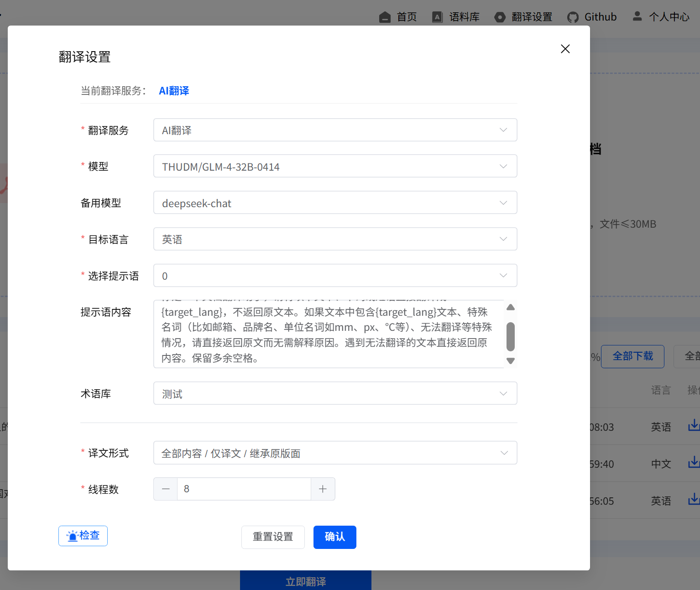This screenshot has width=700, height=590.
Task: Open the Github icon in the top navigation
Action: point(573,17)
